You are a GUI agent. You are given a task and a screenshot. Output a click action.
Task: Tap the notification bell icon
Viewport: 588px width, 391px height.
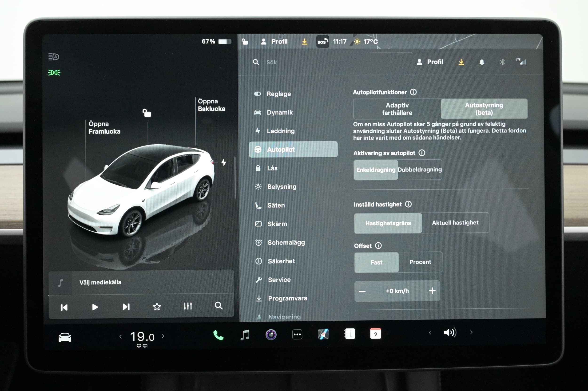point(482,62)
